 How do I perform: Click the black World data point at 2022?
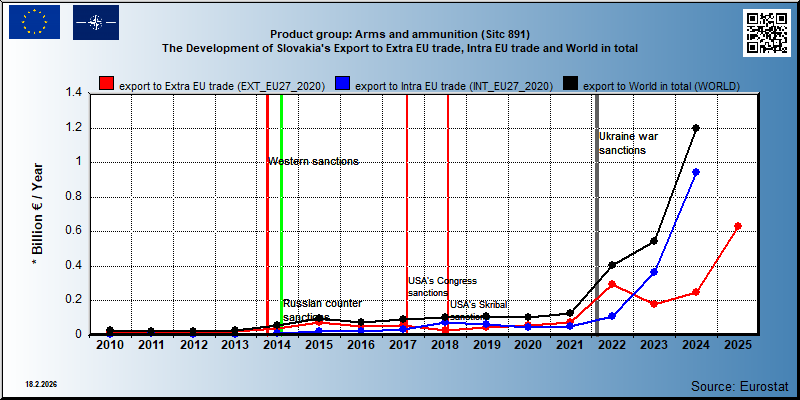(612, 265)
